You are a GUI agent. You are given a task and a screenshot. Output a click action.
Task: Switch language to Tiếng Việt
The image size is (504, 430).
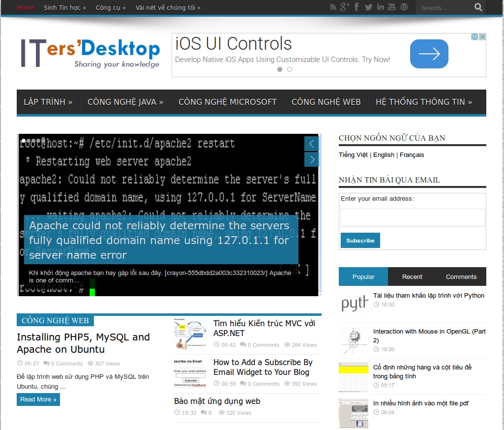tap(353, 155)
